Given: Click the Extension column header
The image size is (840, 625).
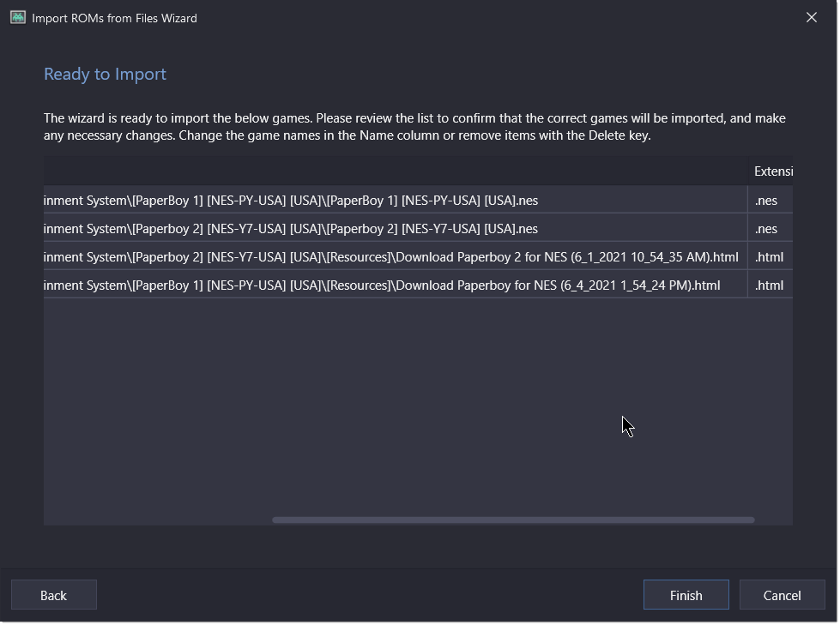Looking at the screenshot, I should 771,171.
